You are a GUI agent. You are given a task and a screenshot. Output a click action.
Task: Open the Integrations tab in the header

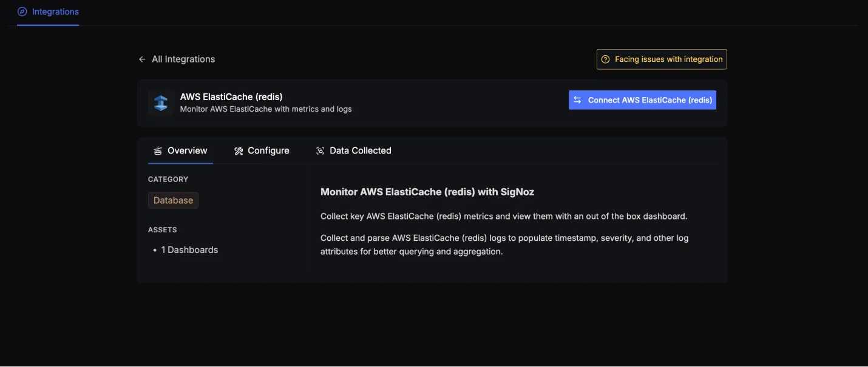pos(48,12)
